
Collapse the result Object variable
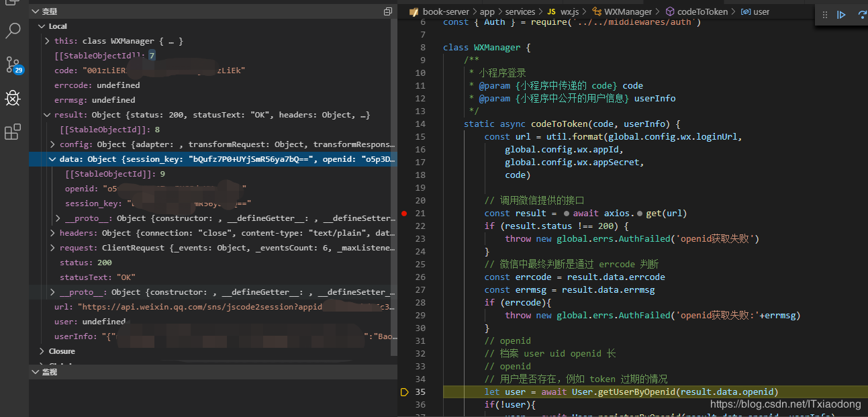(x=48, y=115)
